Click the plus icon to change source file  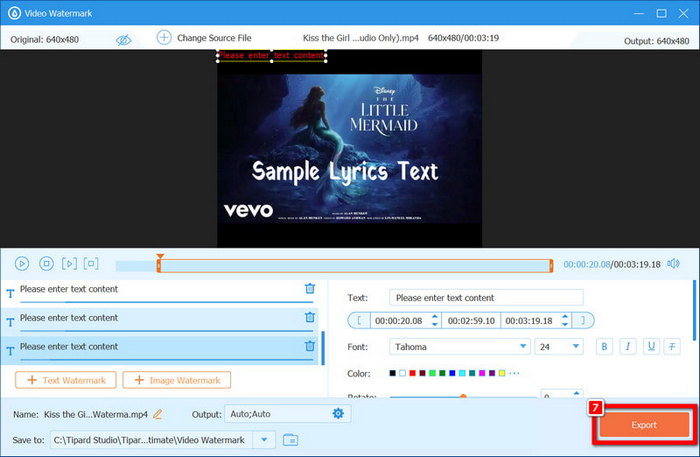coord(164,38)
